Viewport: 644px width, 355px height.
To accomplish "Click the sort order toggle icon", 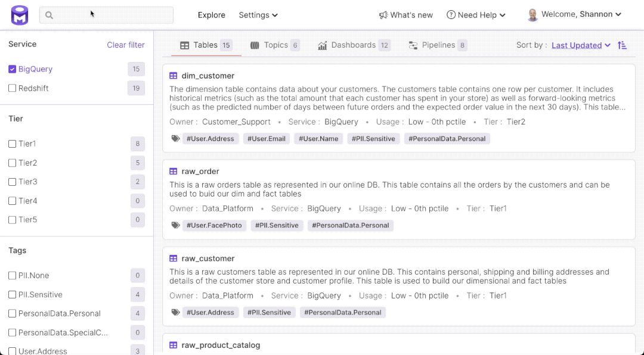I will [622, 45].
